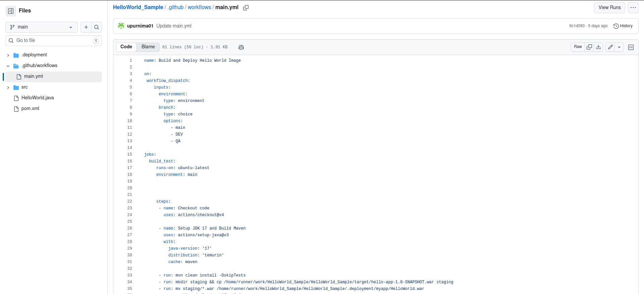Toggle the symbols panel icon

[631, 47]
